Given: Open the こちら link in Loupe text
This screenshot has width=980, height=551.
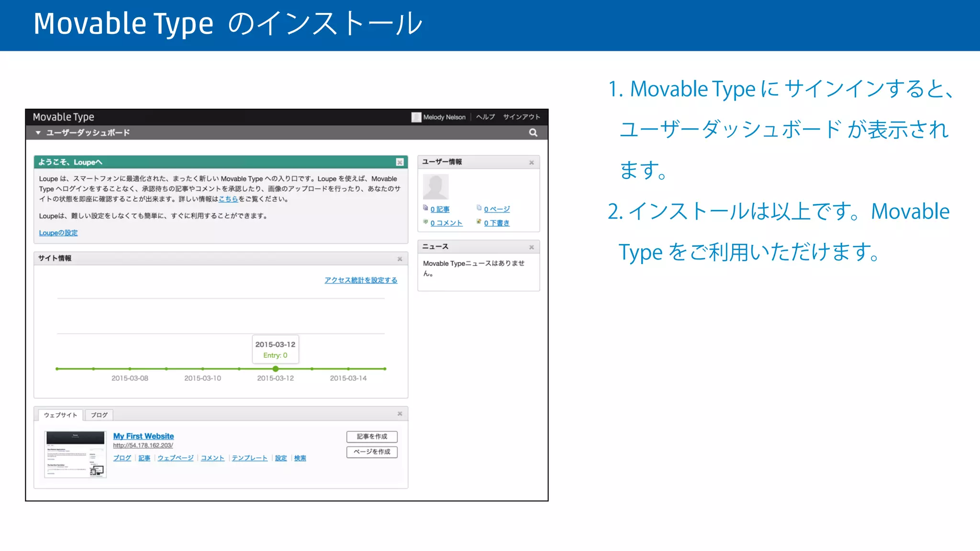Looking at the screenshot, I should (x=228, y=199).
